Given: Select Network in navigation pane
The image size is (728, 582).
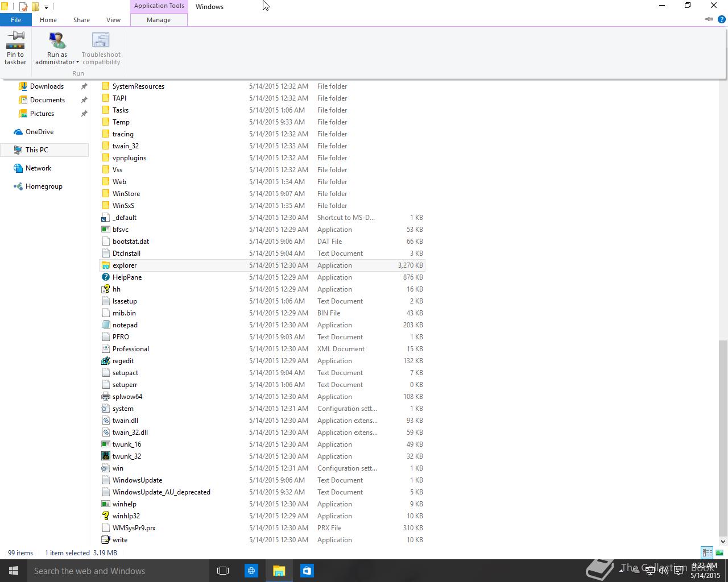Looking at the screenshot, I should (38, 168).
